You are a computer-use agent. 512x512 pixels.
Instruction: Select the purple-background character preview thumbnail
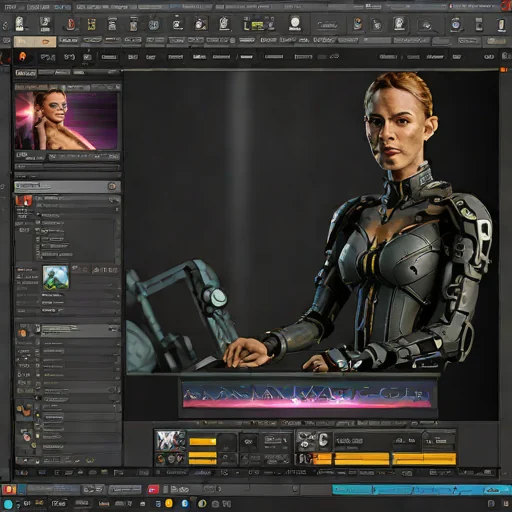[66, 121]
